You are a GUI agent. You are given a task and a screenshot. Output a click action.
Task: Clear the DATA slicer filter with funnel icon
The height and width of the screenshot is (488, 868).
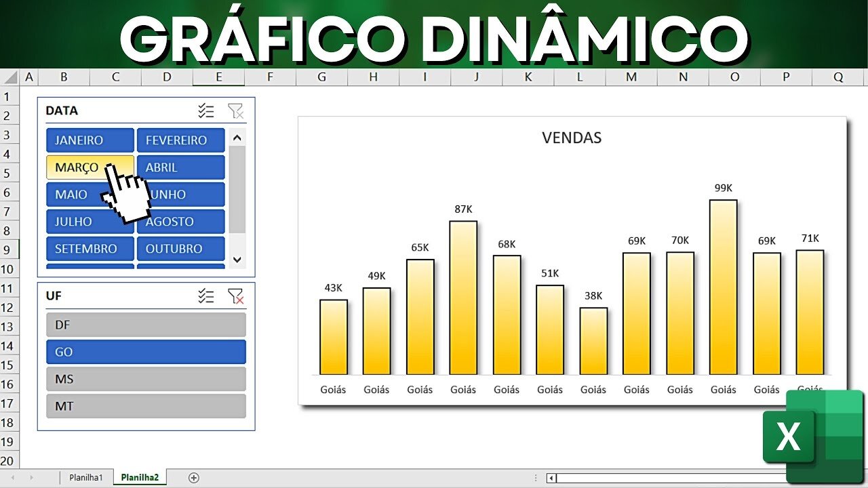coord(236,110)
